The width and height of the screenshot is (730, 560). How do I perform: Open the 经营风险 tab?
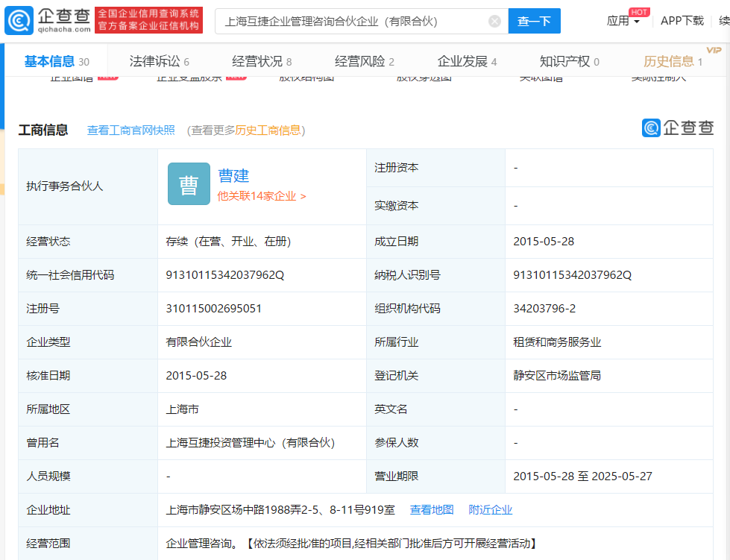click(364, 61)
